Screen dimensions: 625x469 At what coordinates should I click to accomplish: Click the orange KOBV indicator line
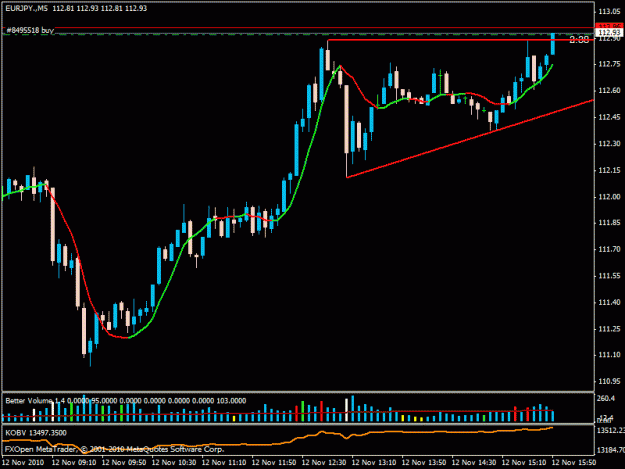point(277,441)
